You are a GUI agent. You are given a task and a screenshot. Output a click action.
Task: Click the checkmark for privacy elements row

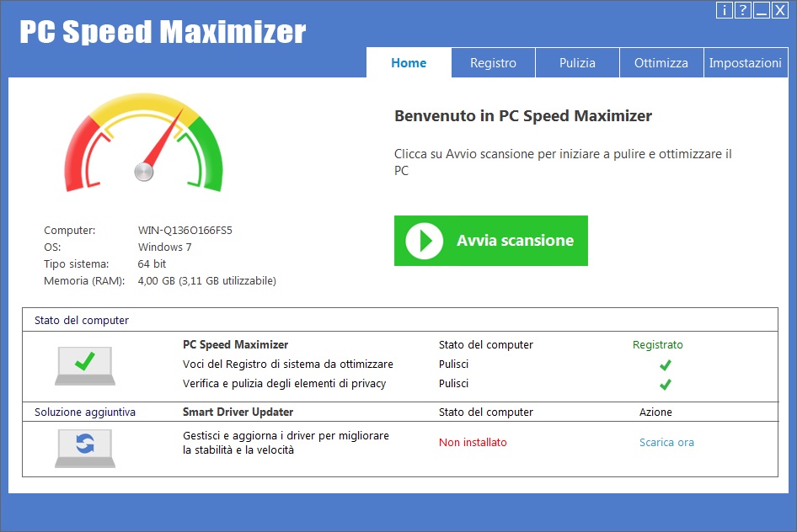(x=665, y=385)
